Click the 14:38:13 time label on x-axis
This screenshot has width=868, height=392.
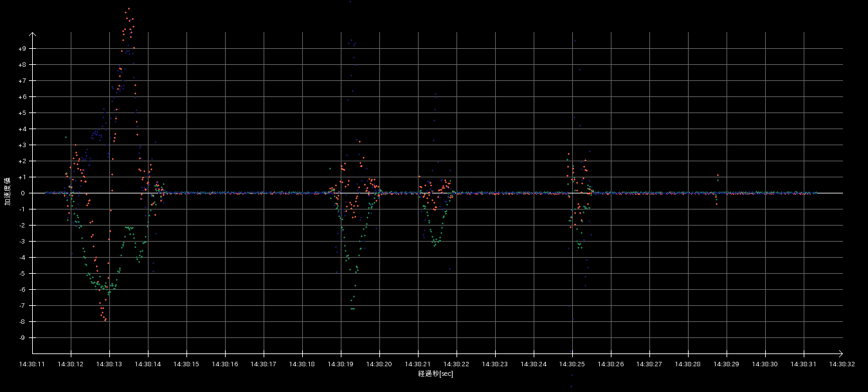[x=109, y=364]
